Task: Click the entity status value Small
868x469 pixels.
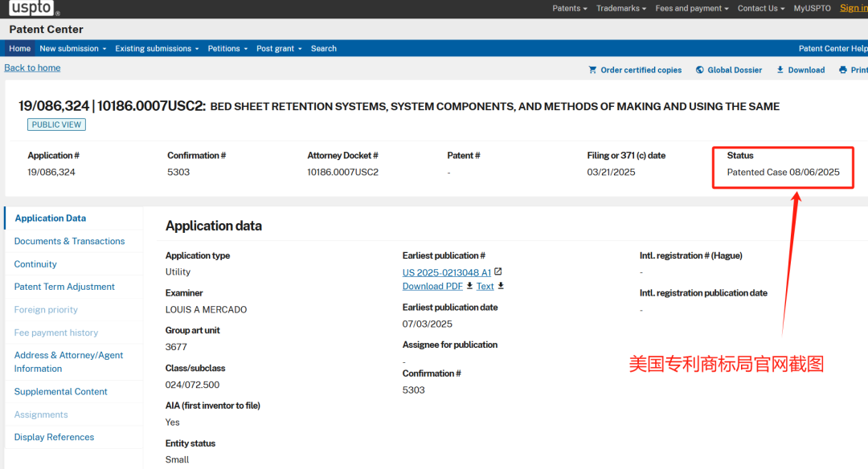Action: 177,459
